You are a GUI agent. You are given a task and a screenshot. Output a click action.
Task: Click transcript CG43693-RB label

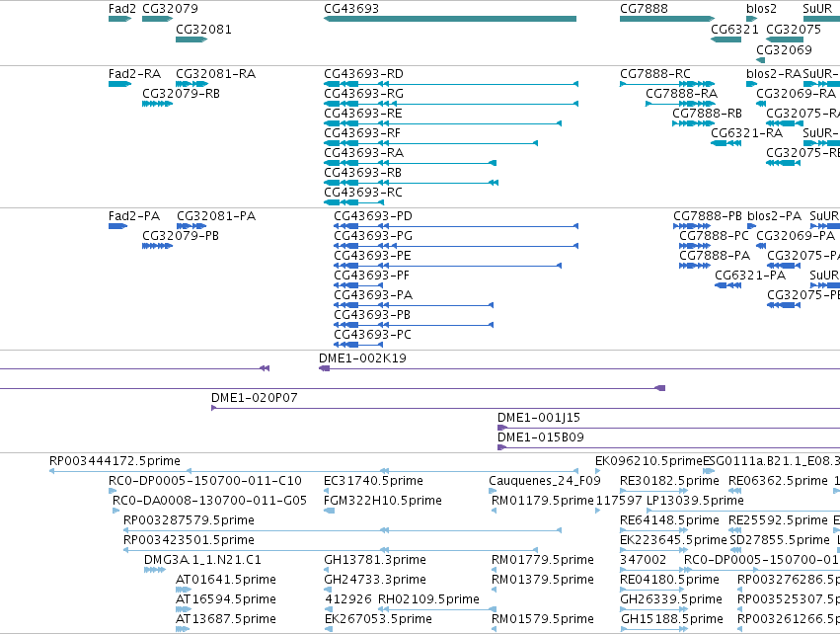[x=362, y=173]
